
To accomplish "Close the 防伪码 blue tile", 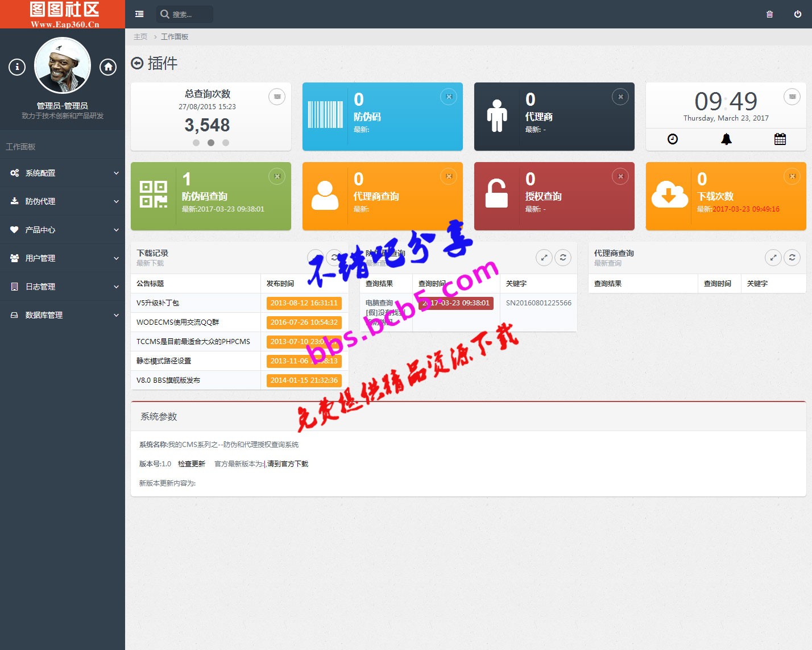I will point(449,97).
